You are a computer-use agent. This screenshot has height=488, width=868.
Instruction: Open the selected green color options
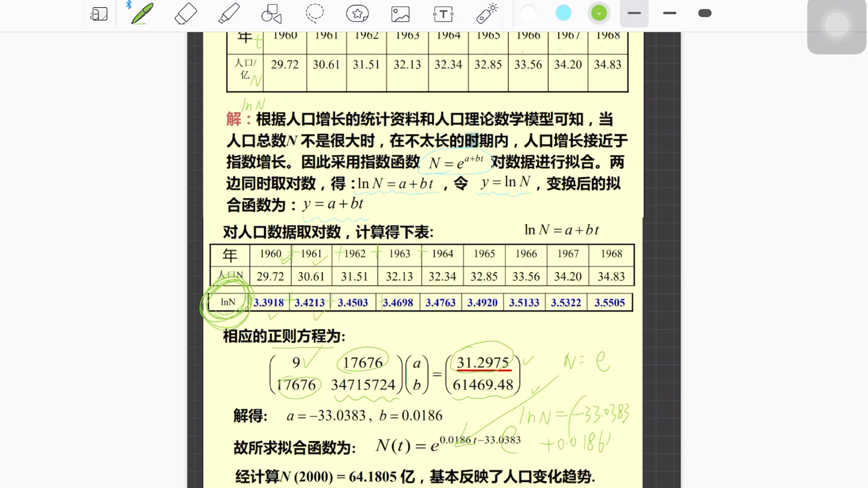point(599,13)
